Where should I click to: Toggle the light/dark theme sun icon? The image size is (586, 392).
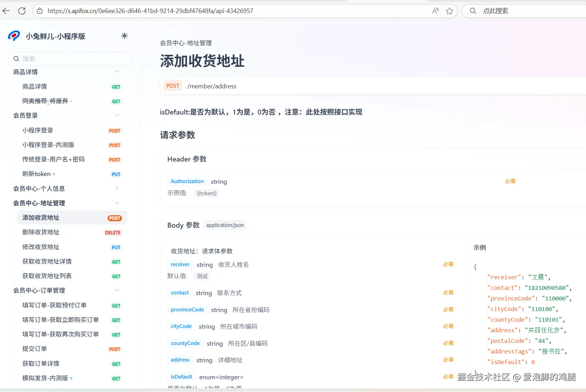(x=124, y=36)
